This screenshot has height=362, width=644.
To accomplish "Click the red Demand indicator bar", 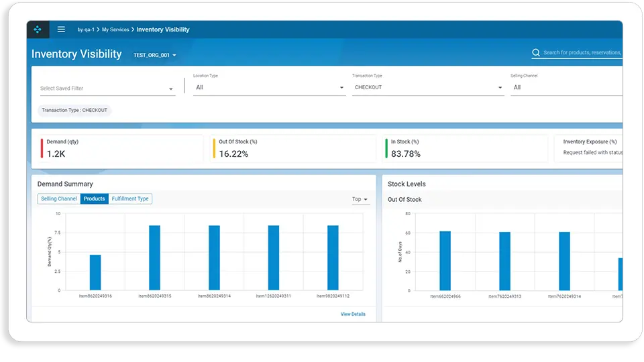I will pyautogui.click(x=42, y=148).
